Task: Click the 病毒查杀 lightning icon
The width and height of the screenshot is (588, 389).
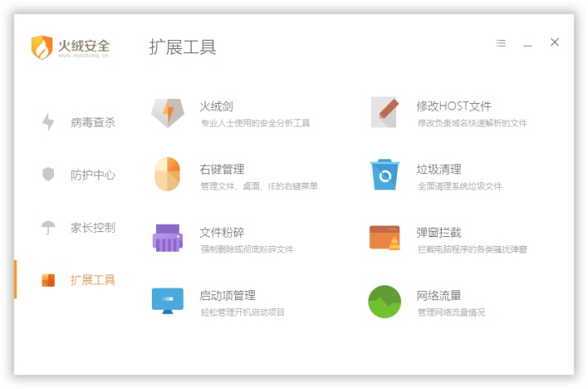Action: 48,122
